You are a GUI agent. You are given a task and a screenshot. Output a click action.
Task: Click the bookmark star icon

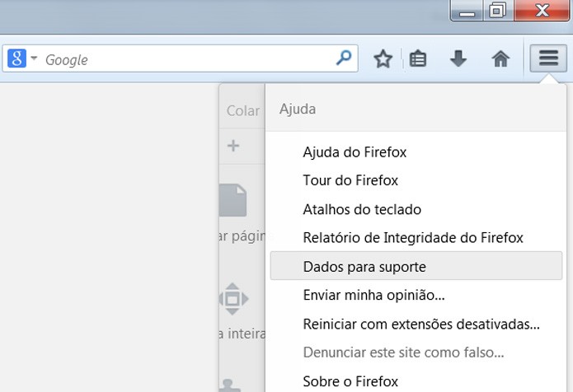click(383, 58)
